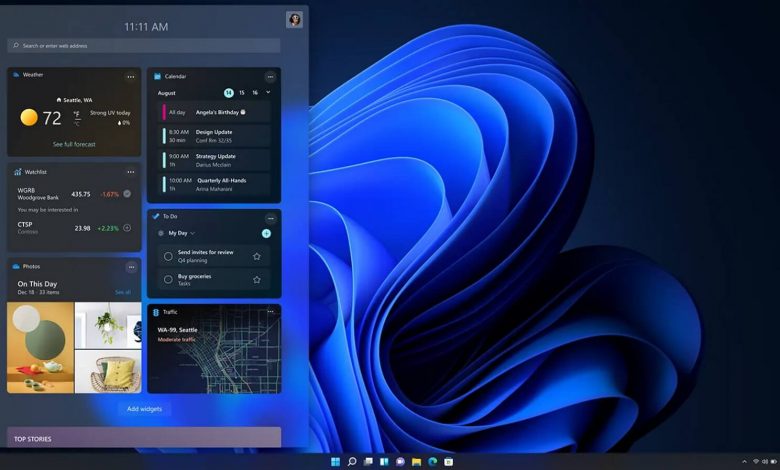Open the user profile picture in widgets panel
The height and width of the screenshot is (470, 780).
294,19
